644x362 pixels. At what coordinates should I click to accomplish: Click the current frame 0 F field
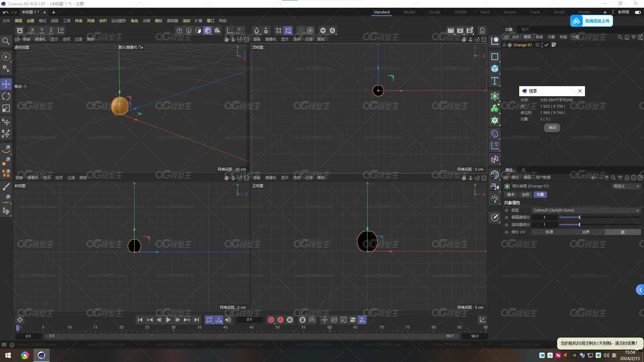tap(249, 320)
